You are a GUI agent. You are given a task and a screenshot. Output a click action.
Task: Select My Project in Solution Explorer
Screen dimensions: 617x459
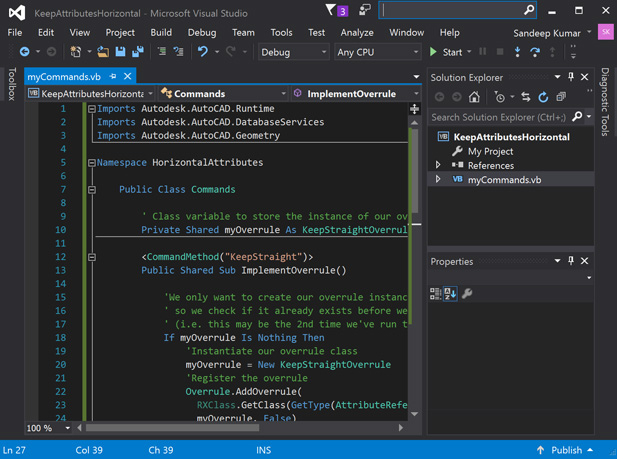click(490, 152)
